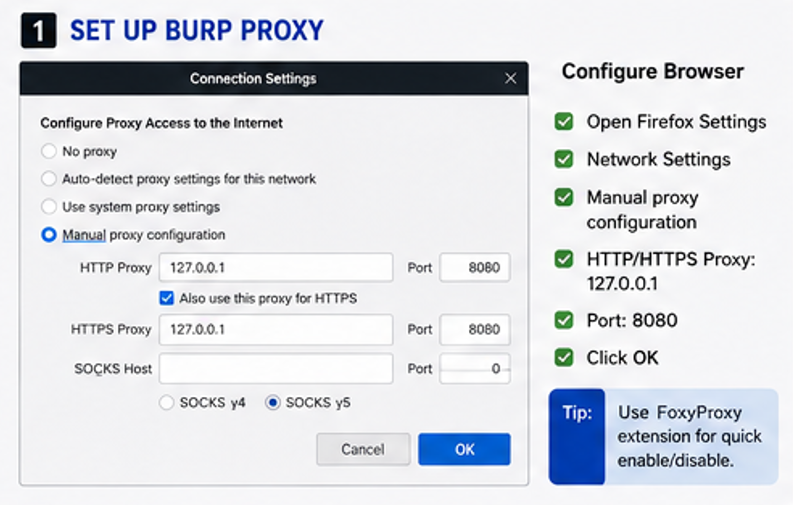Click the Manual proxy configuration checklist checkmark
Screen dimensions: 793x505
pos(564,197)
